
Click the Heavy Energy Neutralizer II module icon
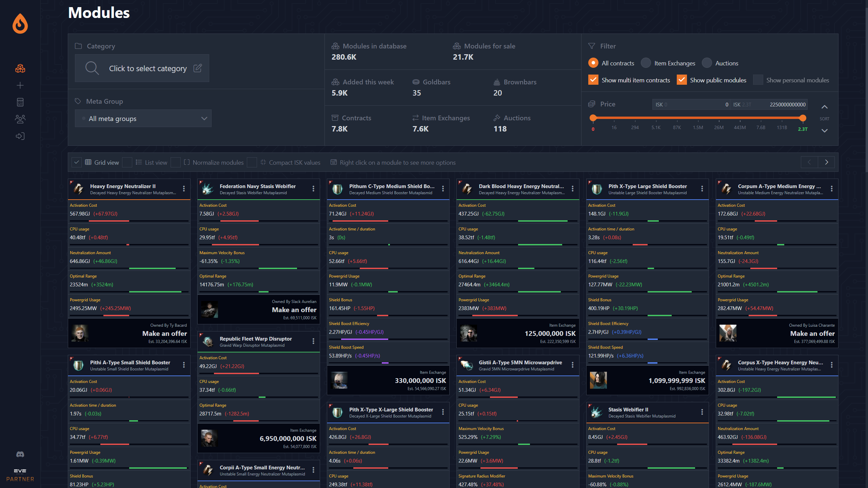pyautogui.click(x=78, y=189)
